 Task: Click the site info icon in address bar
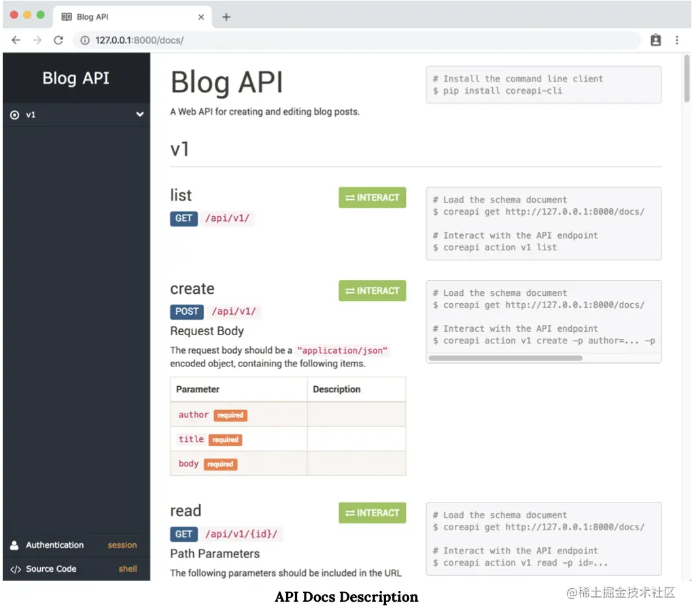(85, 40)
